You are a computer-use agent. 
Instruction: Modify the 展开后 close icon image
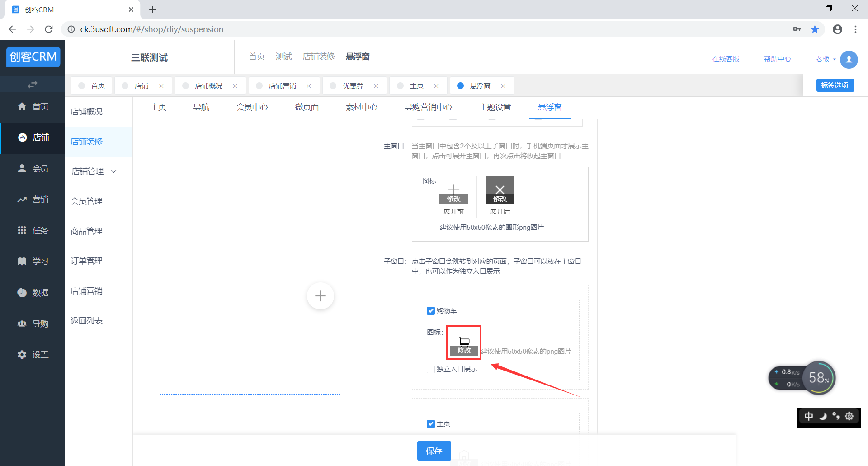[500, 199]
